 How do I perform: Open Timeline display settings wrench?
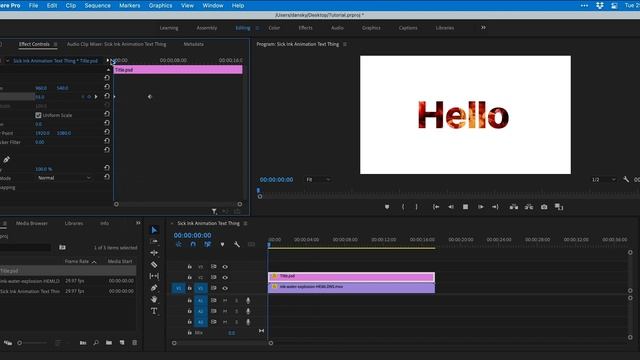click(237, 244)
